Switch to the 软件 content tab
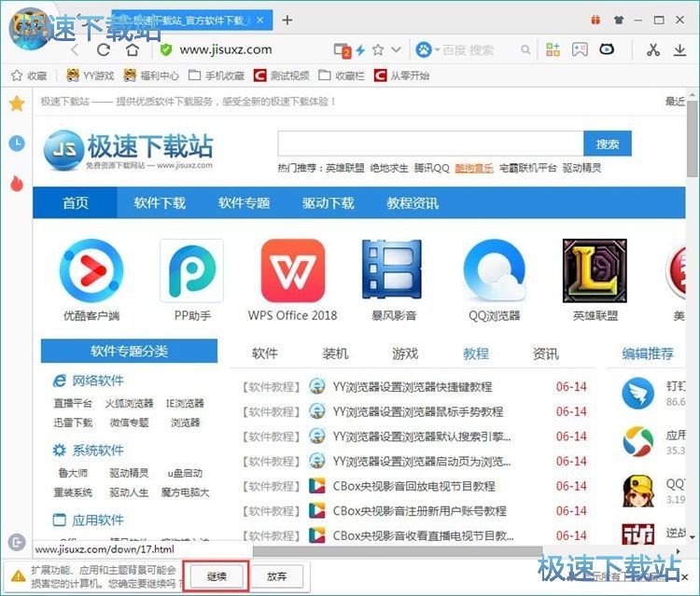The height and width of the screenshot is (596, 700). [265, 353]
